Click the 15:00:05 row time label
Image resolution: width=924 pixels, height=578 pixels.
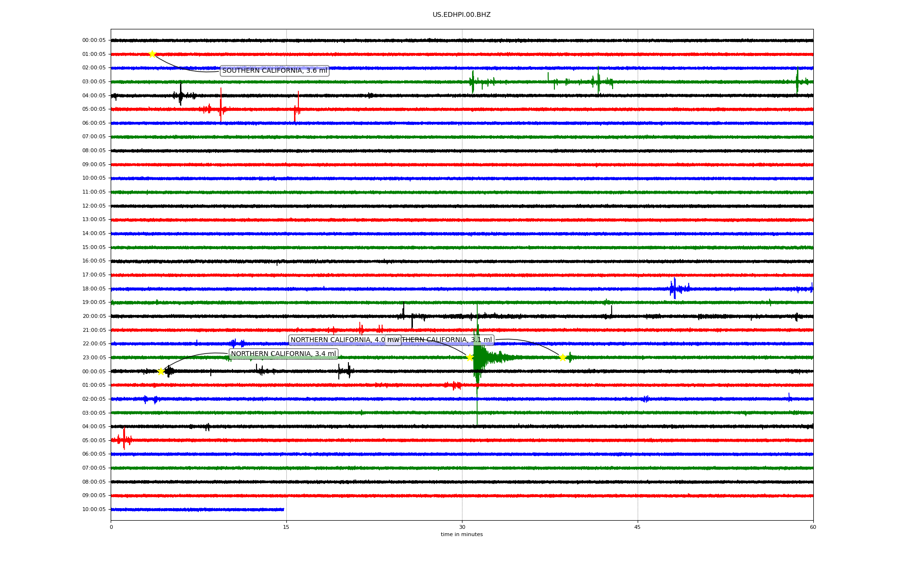94,247
